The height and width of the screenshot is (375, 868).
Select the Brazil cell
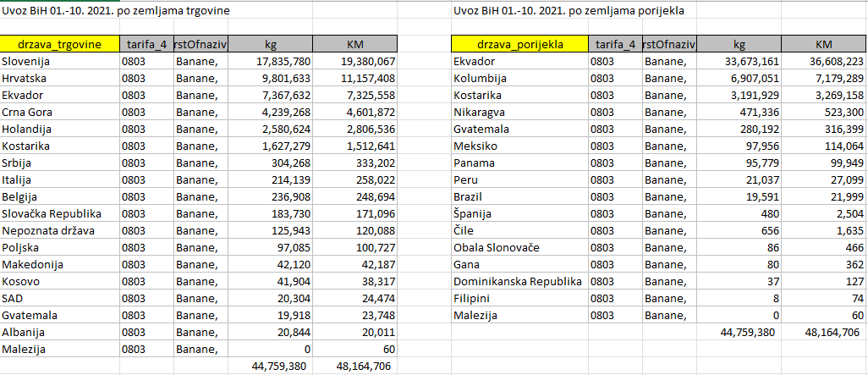tap(519, 197)
